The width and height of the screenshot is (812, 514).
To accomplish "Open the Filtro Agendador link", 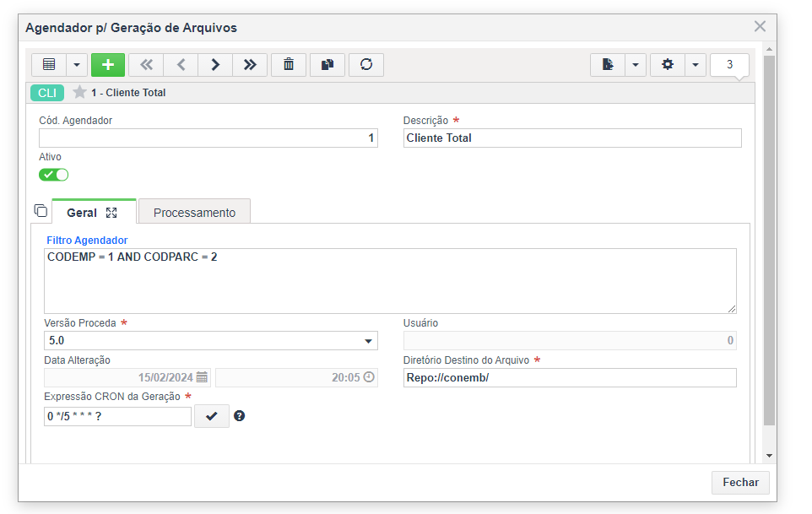I will (87, 241).
